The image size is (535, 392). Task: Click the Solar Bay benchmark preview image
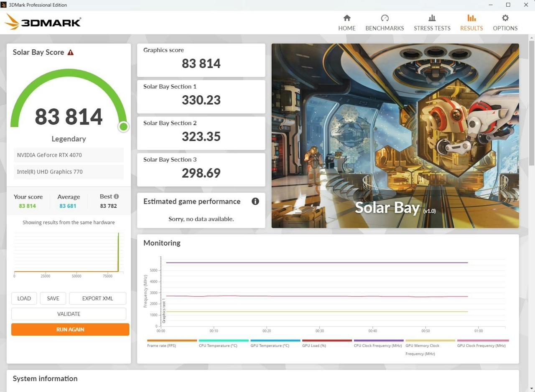[395, 136]
